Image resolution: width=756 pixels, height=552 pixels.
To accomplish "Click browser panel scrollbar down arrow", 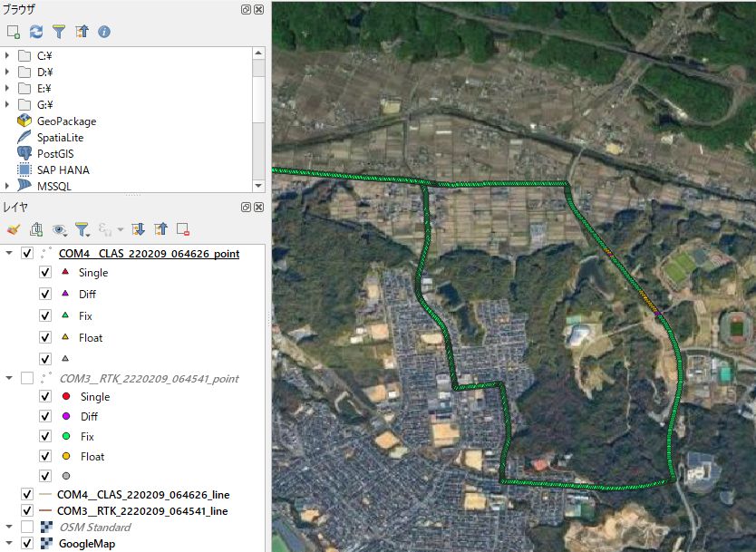I will coord(258,185).
